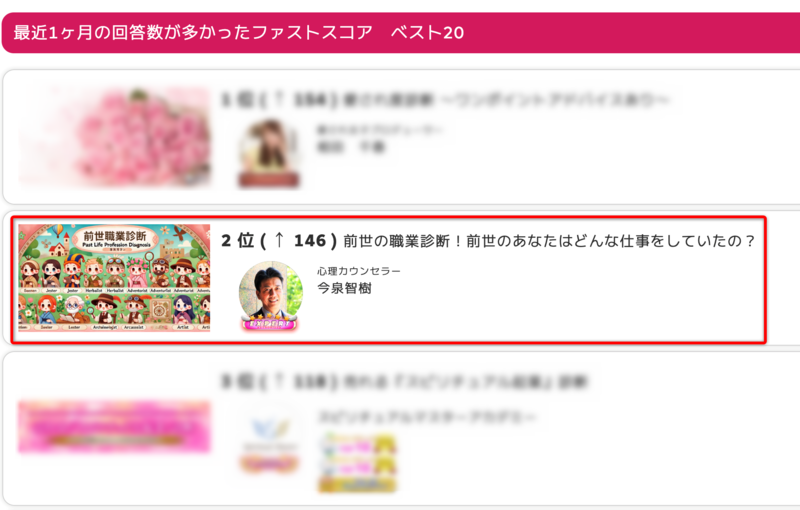Open the 前世の職業診断 title link
This screenshot has width=800, height=510.
[x=549, y=241]
